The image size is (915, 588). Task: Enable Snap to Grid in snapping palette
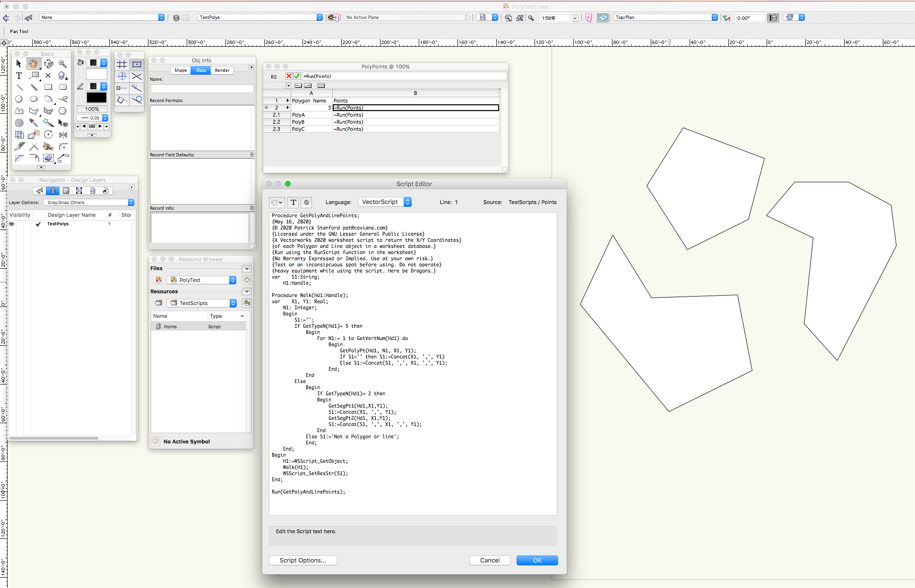coord(122,64)
